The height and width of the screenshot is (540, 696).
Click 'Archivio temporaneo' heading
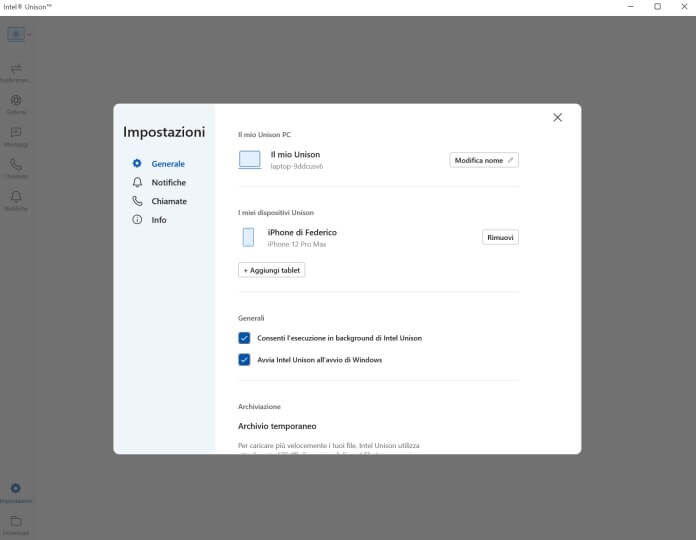click(277, 426)
